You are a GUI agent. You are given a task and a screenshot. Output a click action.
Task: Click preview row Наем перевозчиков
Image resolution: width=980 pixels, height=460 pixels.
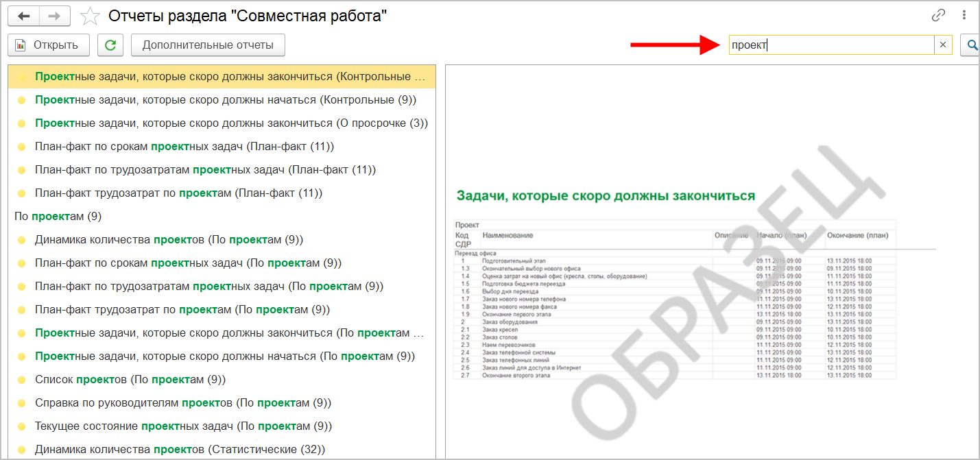click(676, 345)
